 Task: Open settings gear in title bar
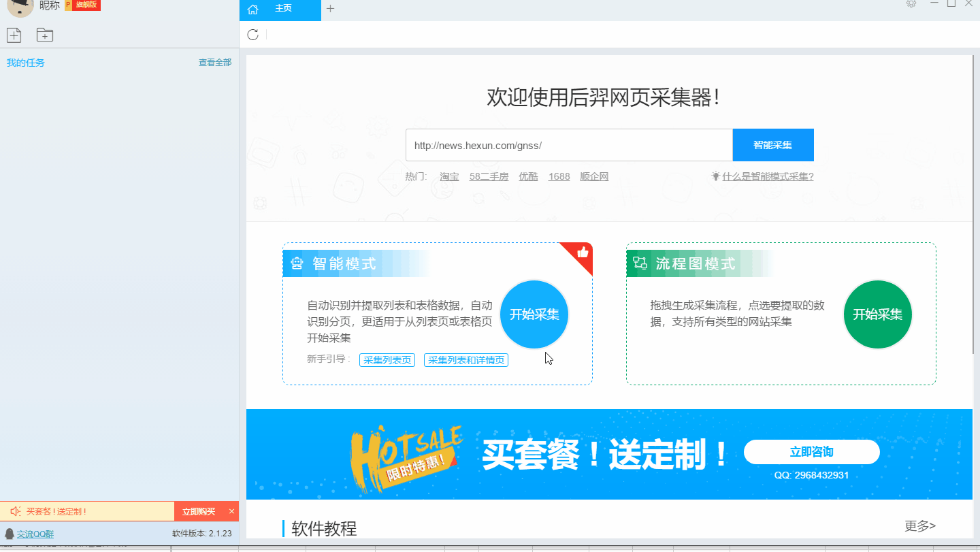click(911, 3)
